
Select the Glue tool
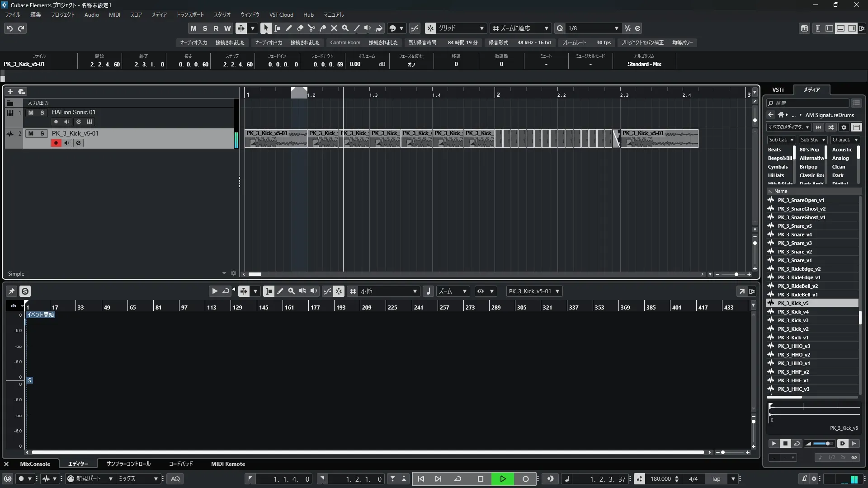point(322,28)
